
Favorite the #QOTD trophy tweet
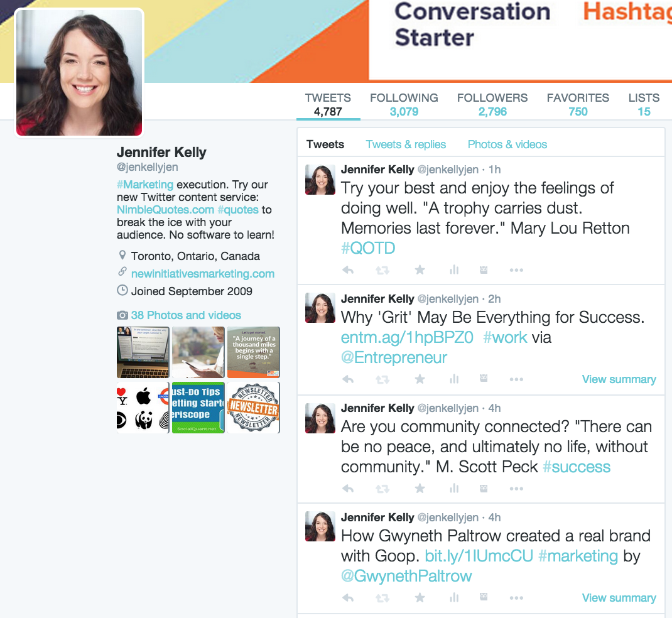click(420, 269)
